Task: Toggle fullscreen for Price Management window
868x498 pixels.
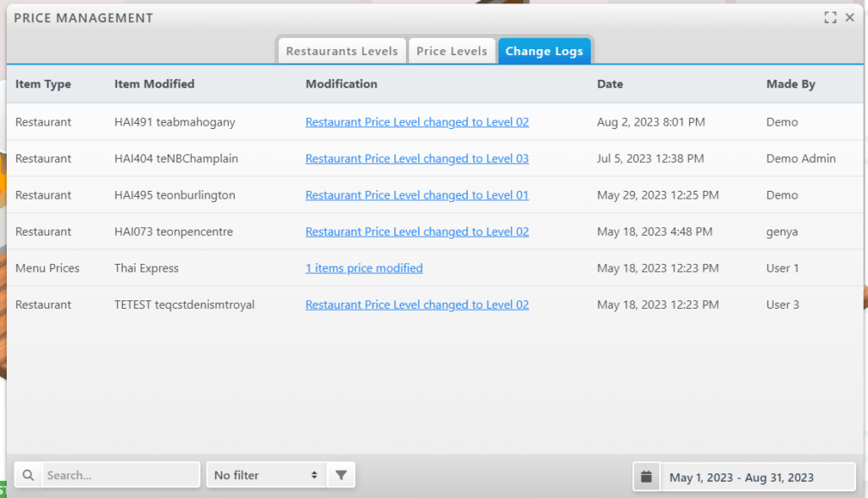Action: [x=830, y=18]
